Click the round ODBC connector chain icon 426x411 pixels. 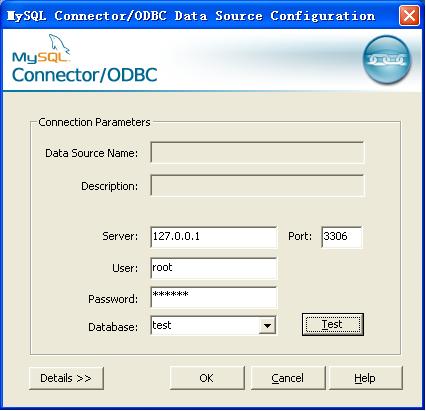(x=387, y=60)
